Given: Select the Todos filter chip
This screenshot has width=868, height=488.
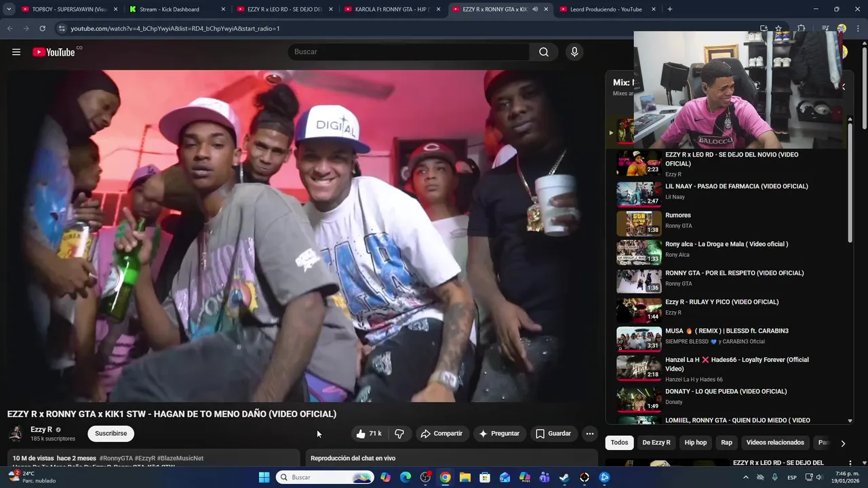Looking at the screenshot, I should click(619, 443).
